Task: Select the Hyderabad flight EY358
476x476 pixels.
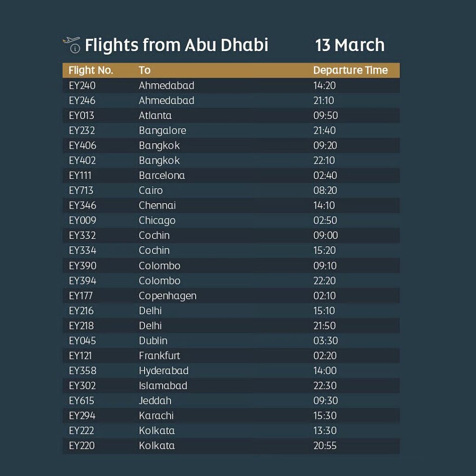Action: point(82,370)
